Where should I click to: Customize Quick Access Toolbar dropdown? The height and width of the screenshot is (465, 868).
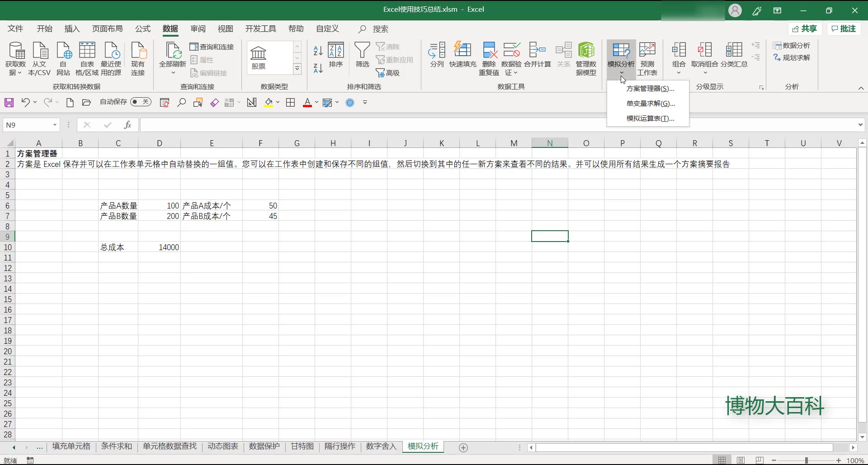click(365, 103)
